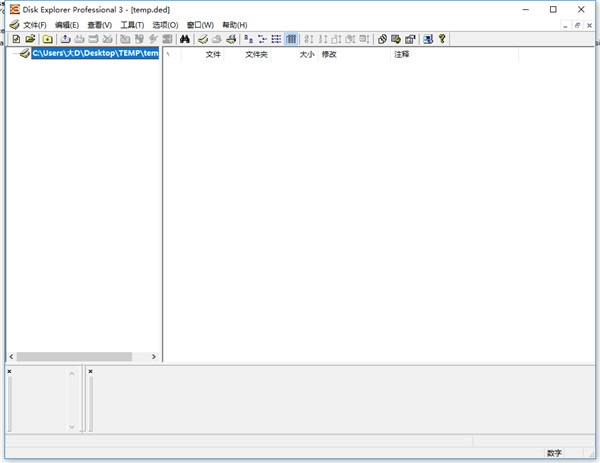Click the yellow question mark Help icon
The image size is (600, 463).
pyautogui.click(x=442, y=39)
